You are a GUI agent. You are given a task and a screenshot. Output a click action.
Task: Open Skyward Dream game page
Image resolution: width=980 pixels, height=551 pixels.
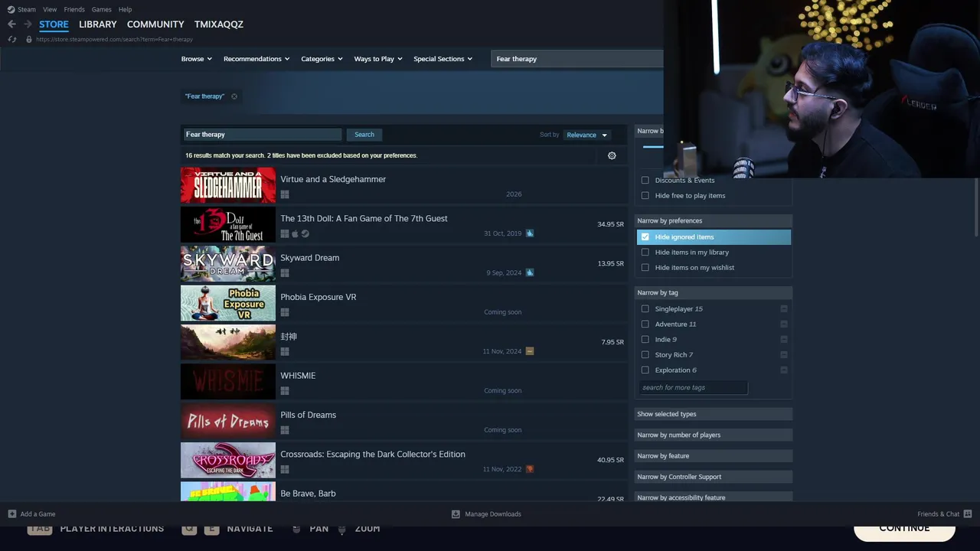[x=403, y=264]
